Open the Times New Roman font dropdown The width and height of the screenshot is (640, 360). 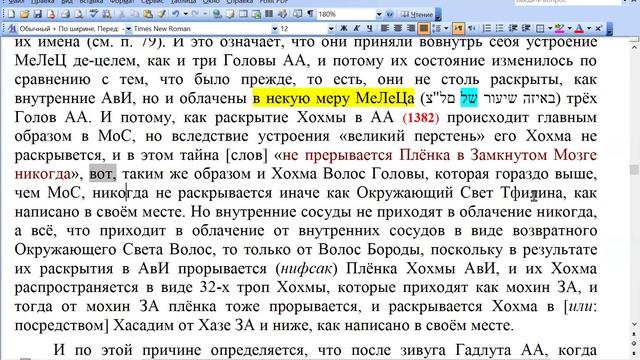click(275, 29)
